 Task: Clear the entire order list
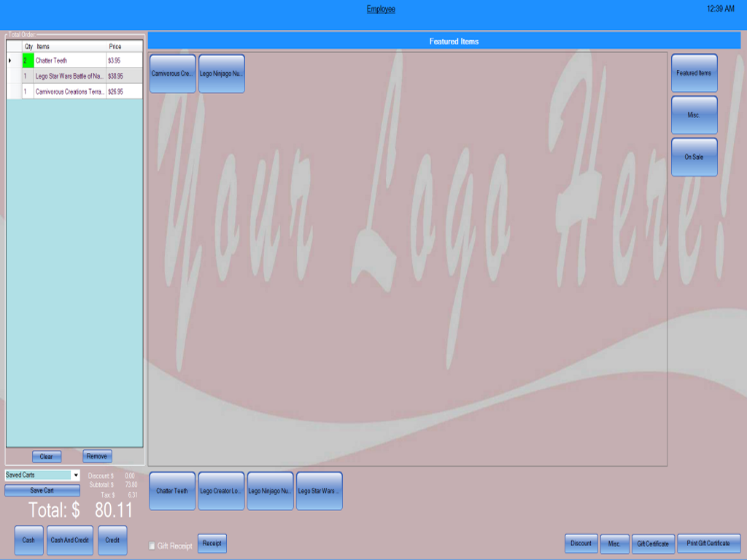(x=47, y=456)
